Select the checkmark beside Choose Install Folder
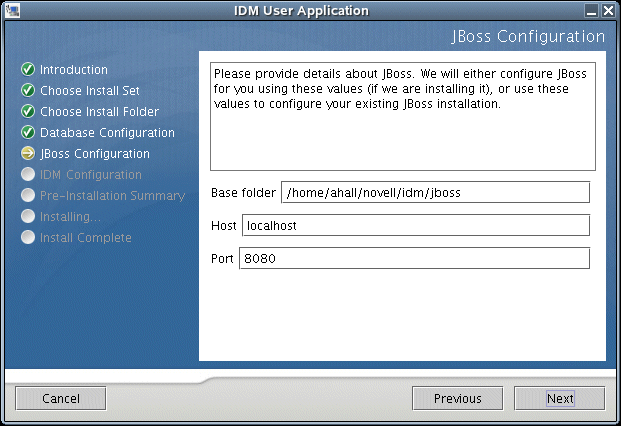Image resolution: width=621 pixels, height=426 pixels. [x=28, y=112]
